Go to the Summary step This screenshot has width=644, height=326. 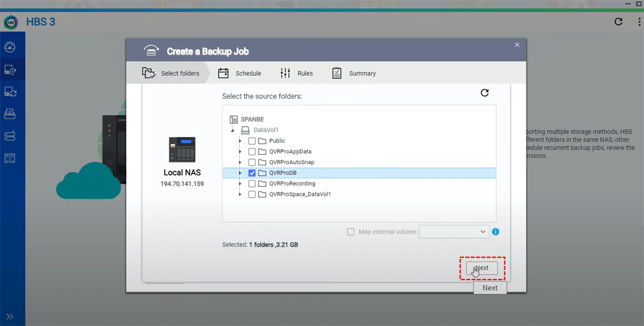pyautogui.click(x=354, y=74)
